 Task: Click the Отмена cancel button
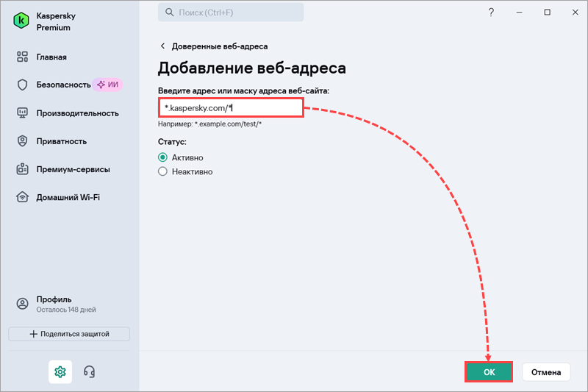(546, 372)
